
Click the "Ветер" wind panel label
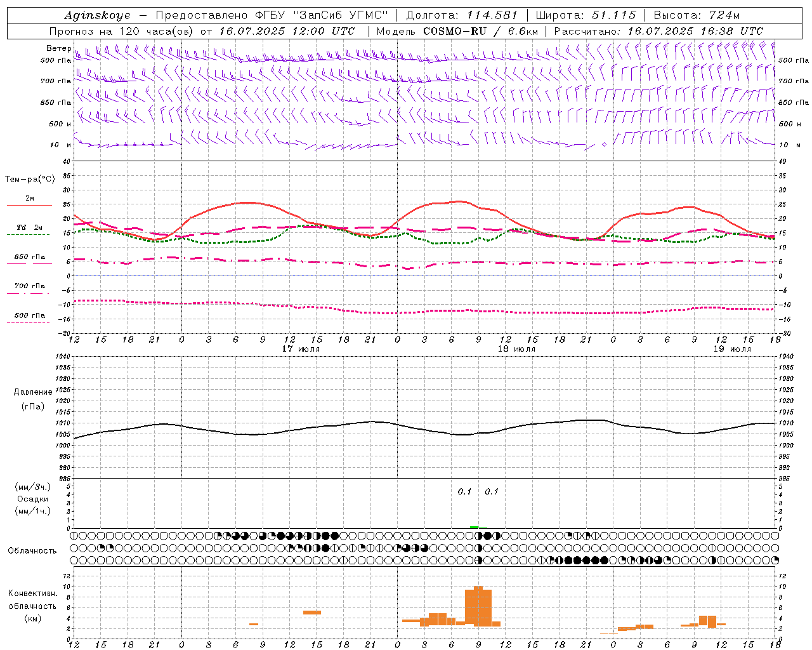point(59,48)
